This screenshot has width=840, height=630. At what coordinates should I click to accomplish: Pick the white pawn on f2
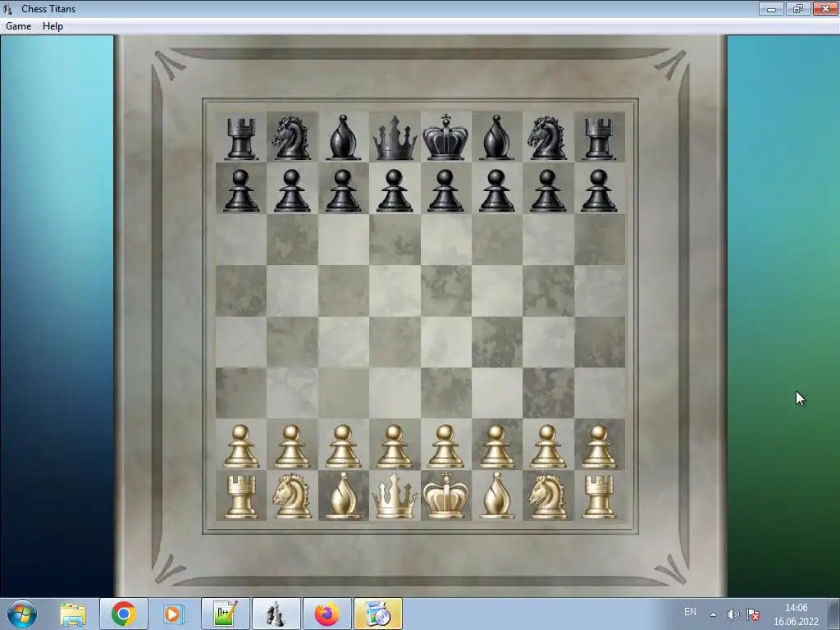496,447
